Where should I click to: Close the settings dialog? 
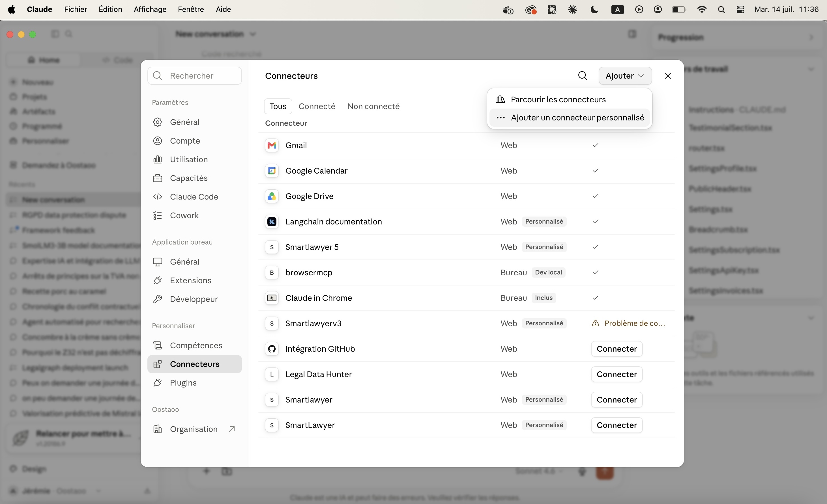click(x=668, y=76)
